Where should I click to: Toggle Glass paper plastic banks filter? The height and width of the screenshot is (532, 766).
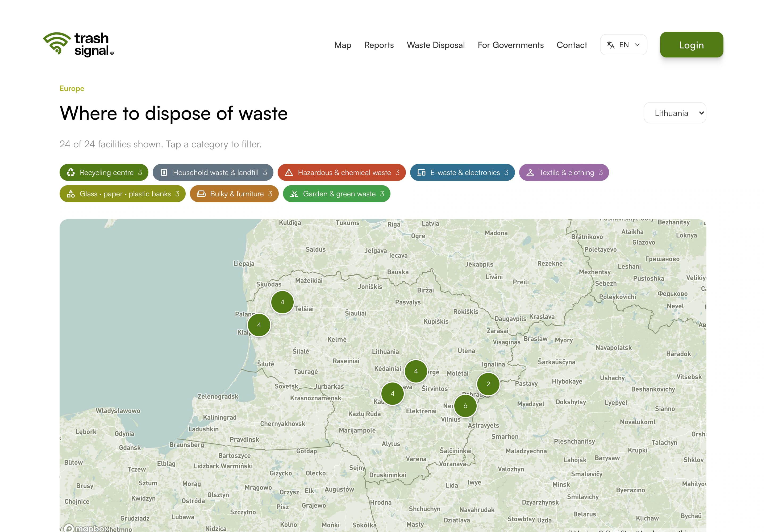(122, 194)
